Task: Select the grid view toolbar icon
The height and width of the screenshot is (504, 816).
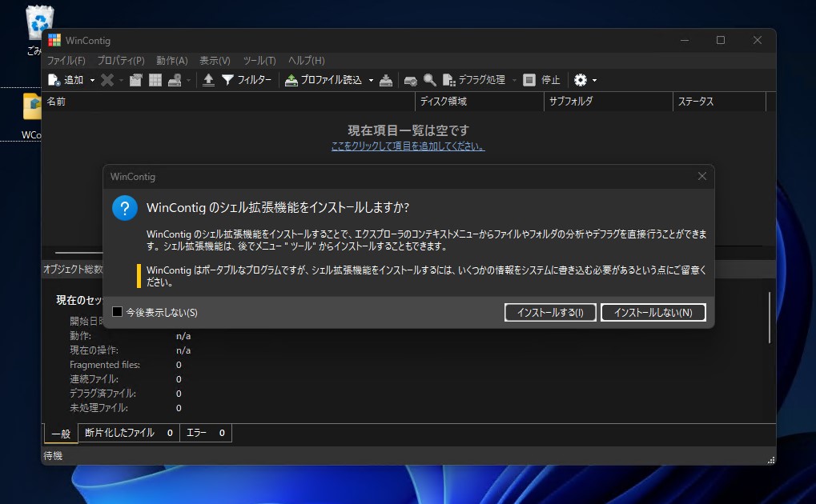Action: click(x=154, y=79)
